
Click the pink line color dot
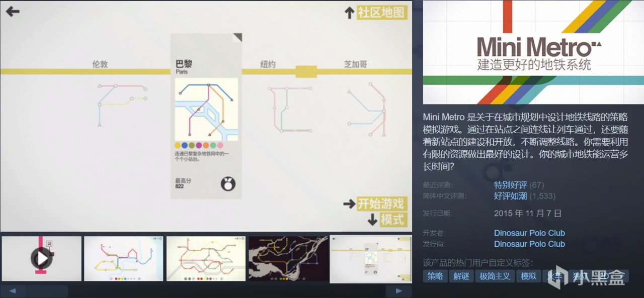point(220,146)
